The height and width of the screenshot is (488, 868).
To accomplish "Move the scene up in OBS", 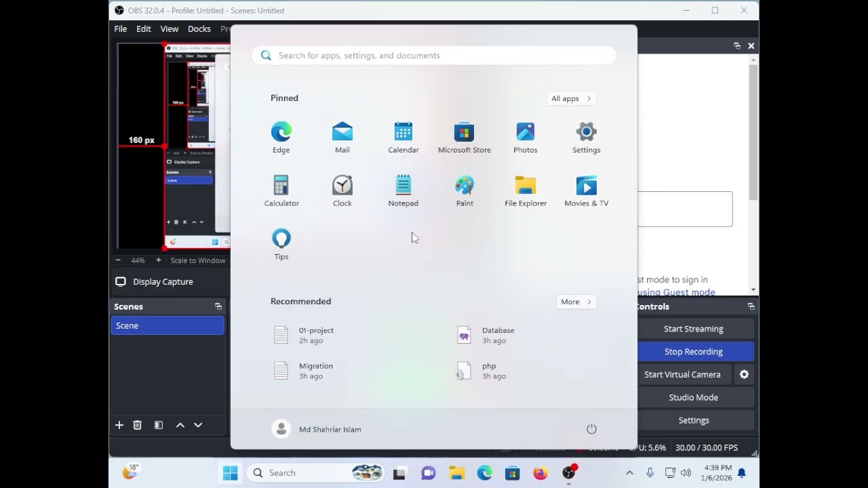I will coord(180,425).
